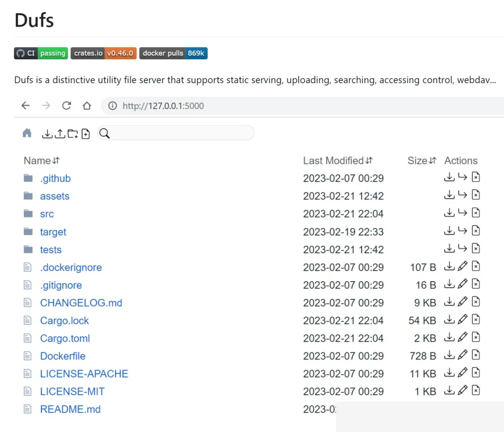
Task: Click the assets folder icon
Action: (x=28, y=196)
